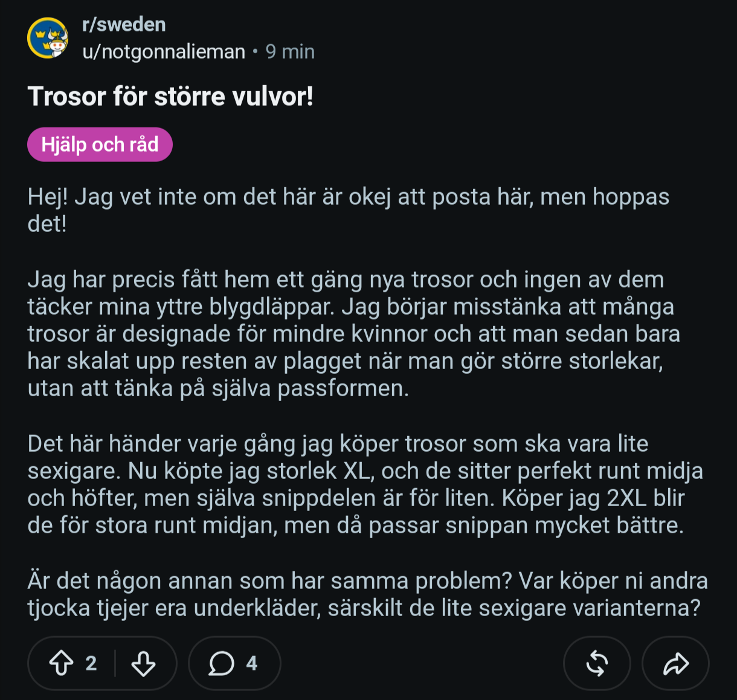Downvote the post with the down arrow

pyautogui.click(x=143, y=663)
